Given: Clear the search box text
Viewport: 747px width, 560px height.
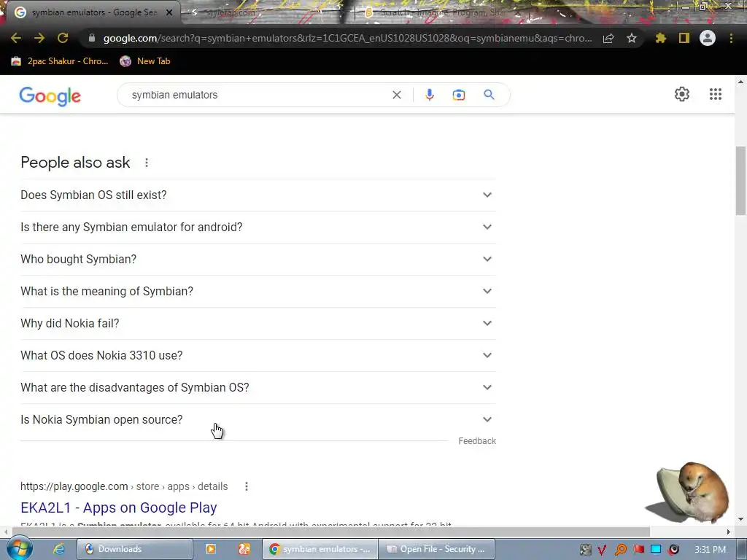Looking at the screenshot, I should point(396,95).
